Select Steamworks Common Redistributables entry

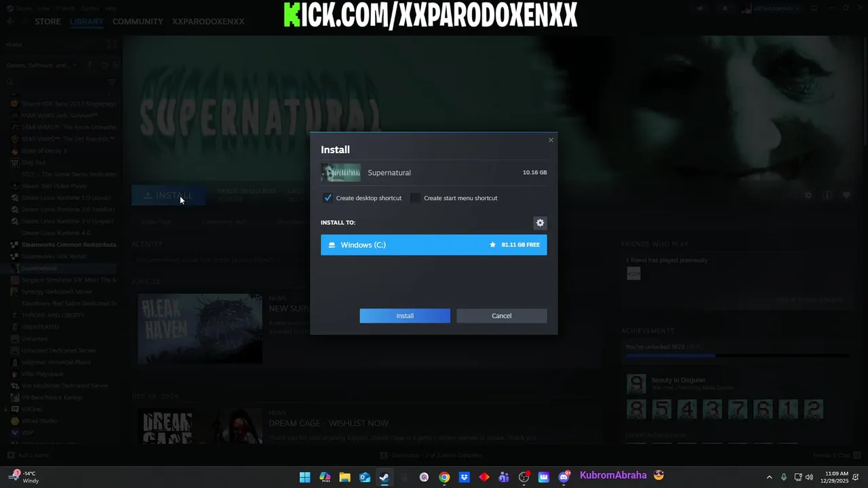[68, 245]
